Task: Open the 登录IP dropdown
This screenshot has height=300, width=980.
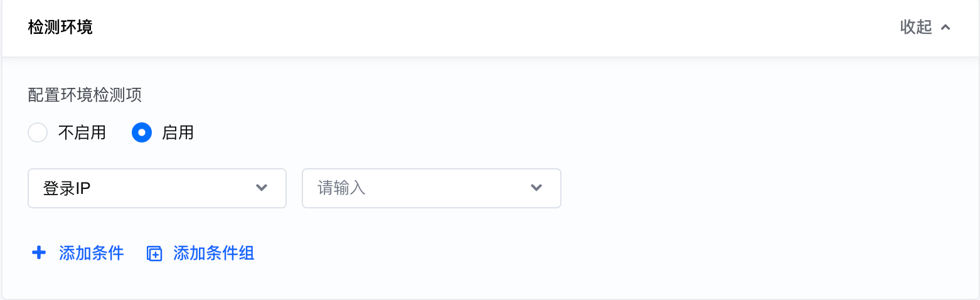Action: [157, 188]
